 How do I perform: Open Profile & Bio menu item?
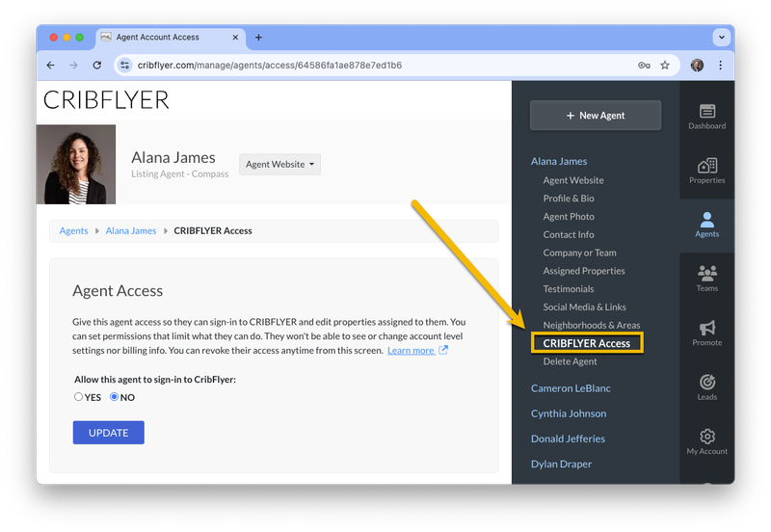pos(569,199)
